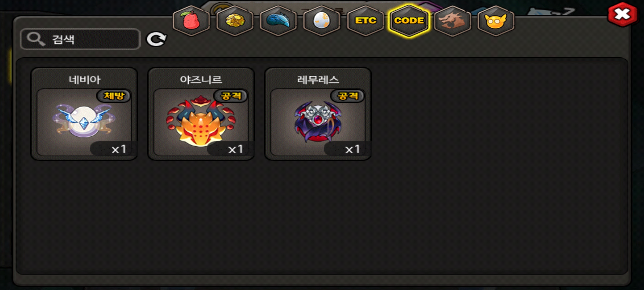Image resolution: width=644 pixels, height=290 pixels.
Task: Select the yellow winged creature tab
Action: tap(496, 21)
